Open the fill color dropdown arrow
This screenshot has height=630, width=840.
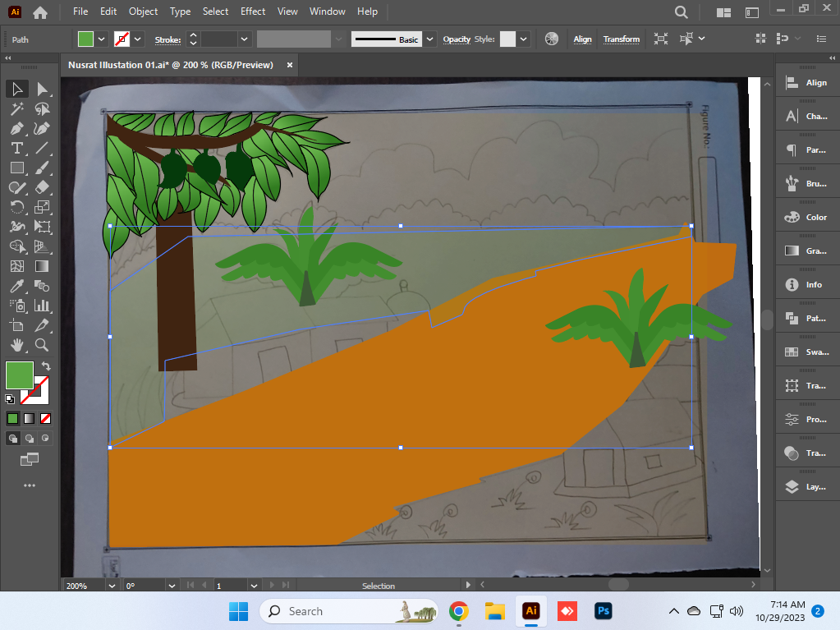[101, 39]
